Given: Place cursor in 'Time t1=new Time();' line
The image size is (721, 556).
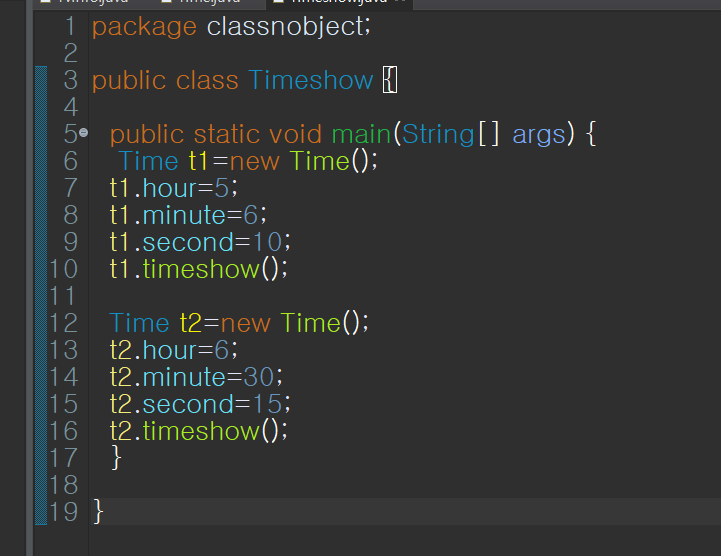Looking at the screenshot, I should pos(248,161).
